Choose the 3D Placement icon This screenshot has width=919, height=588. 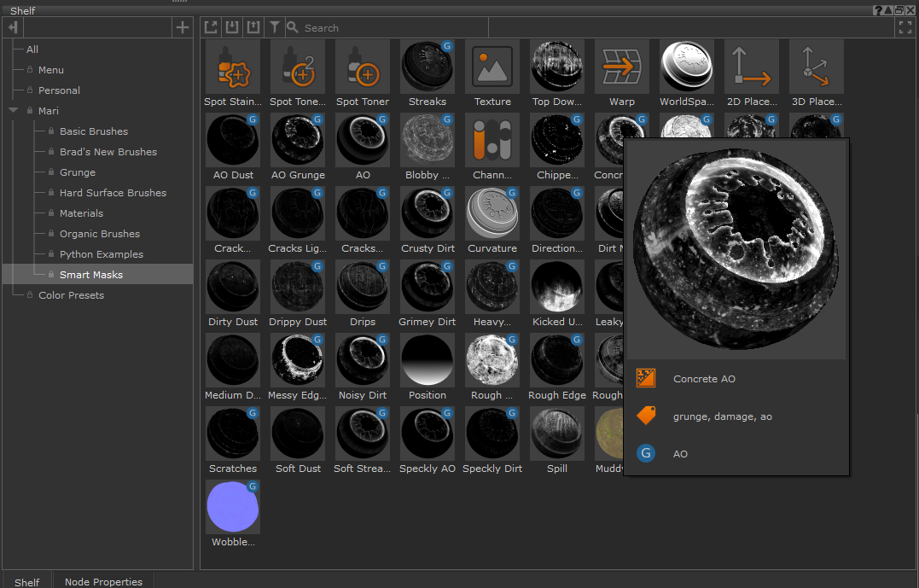pyautogui.click(x=817, y=67)
